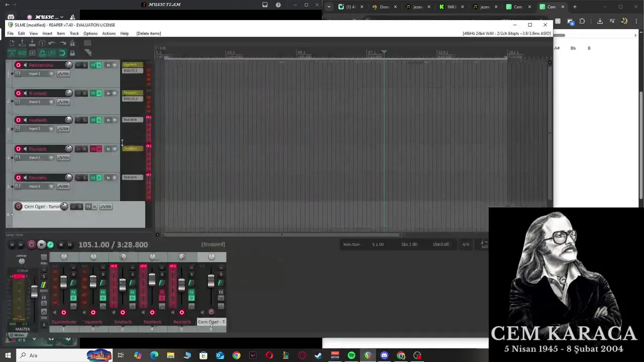Toggle the metronome toolbar icon

tap(72, 43)
